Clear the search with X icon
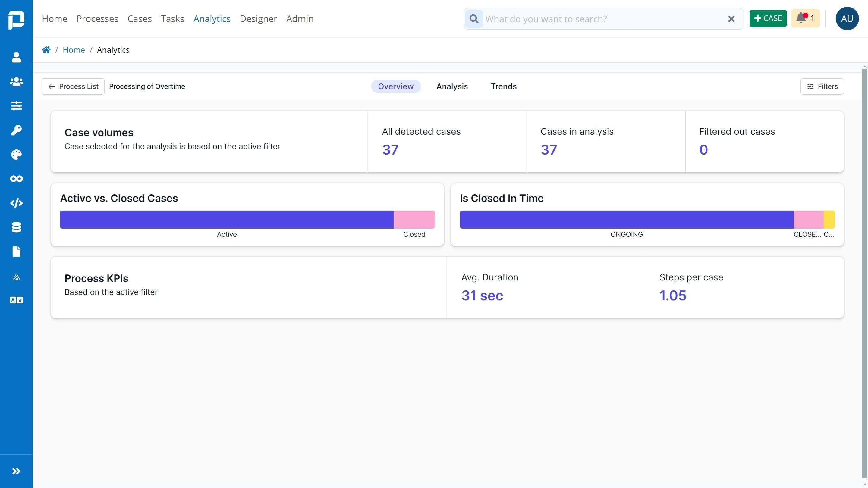The image size is (868, 488). point(731,19)
